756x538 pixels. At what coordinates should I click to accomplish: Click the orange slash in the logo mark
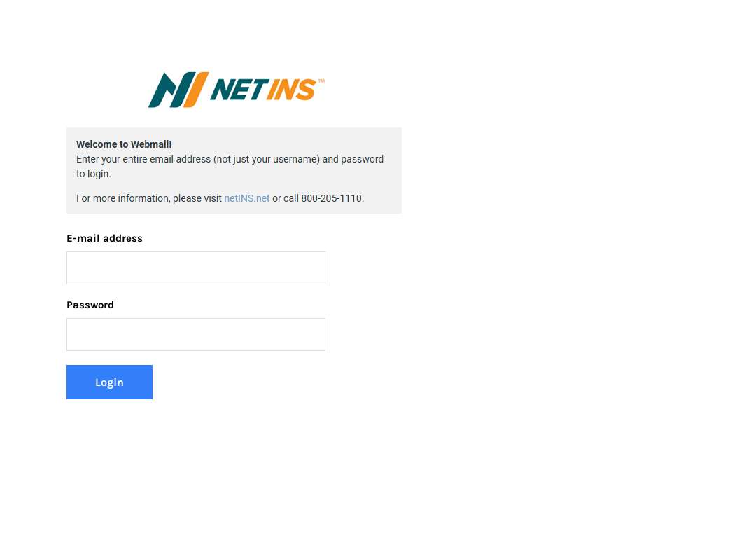click(x=197, y=90)
